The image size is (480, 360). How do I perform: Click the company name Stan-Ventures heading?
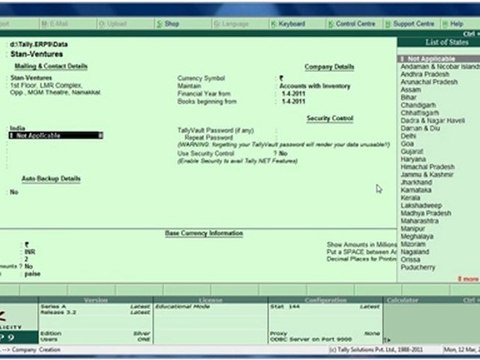click(37, 54)
